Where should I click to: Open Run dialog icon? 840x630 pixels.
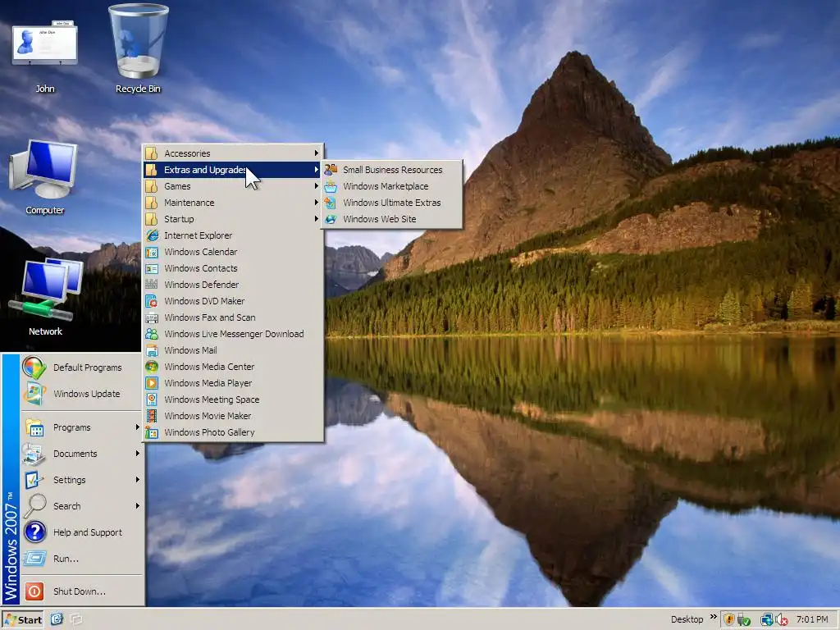coord(34,559)
